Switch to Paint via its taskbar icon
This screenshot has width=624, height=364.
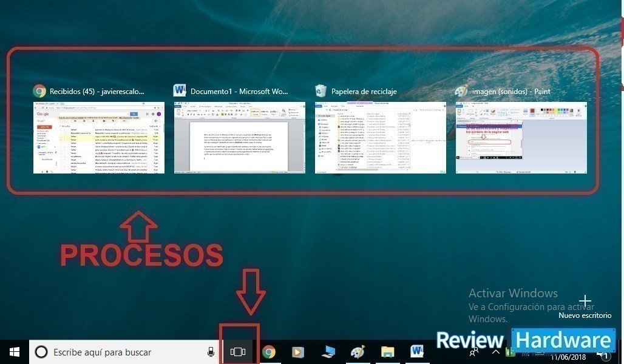tap(358, 352)
